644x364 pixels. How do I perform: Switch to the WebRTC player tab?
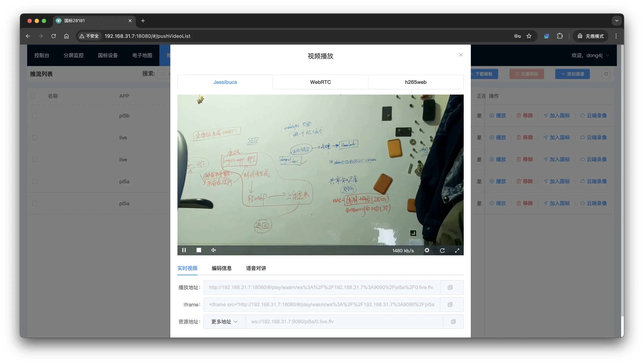(320, 82)
